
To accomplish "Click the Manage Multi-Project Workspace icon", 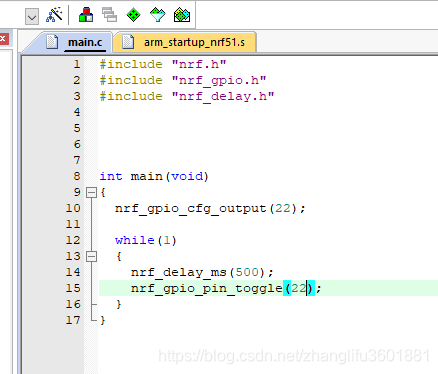I will click(x=109, y=15).
